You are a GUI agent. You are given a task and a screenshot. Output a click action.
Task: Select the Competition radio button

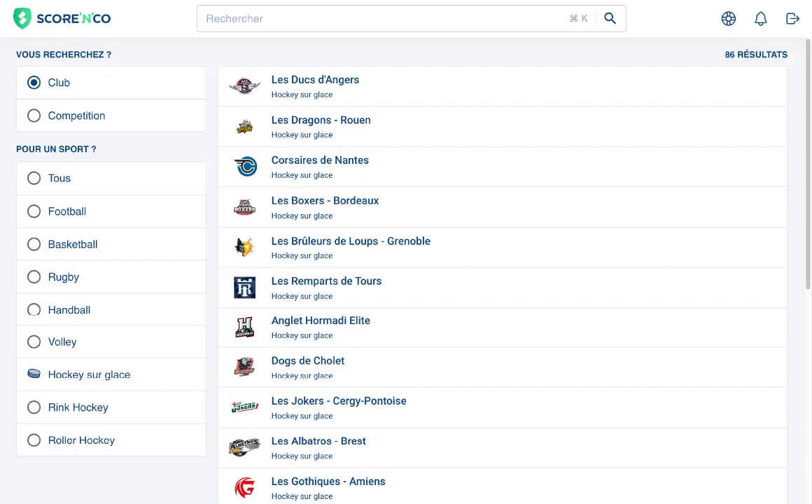point(34,115)
